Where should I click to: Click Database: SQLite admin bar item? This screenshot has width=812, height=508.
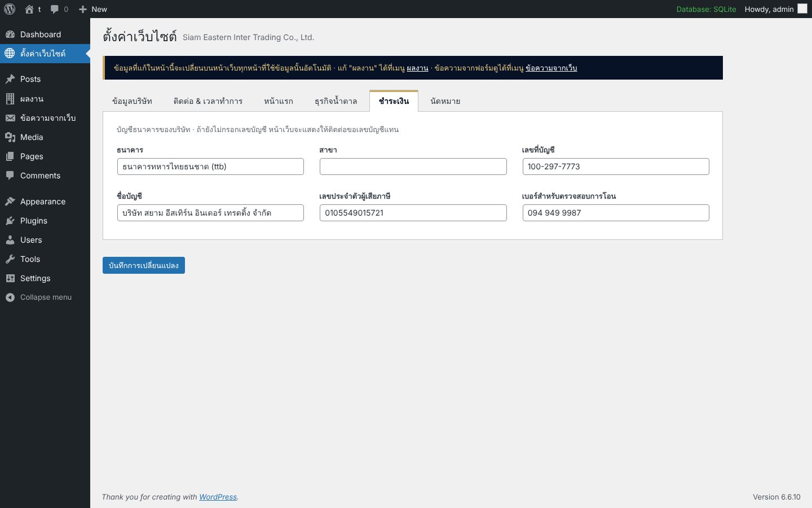point(707,9)
